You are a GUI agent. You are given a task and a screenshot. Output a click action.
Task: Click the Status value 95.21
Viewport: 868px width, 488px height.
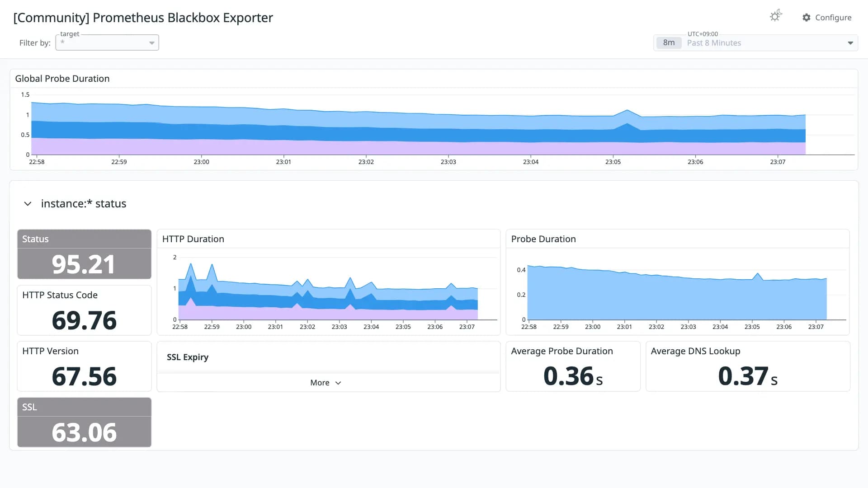84,264
